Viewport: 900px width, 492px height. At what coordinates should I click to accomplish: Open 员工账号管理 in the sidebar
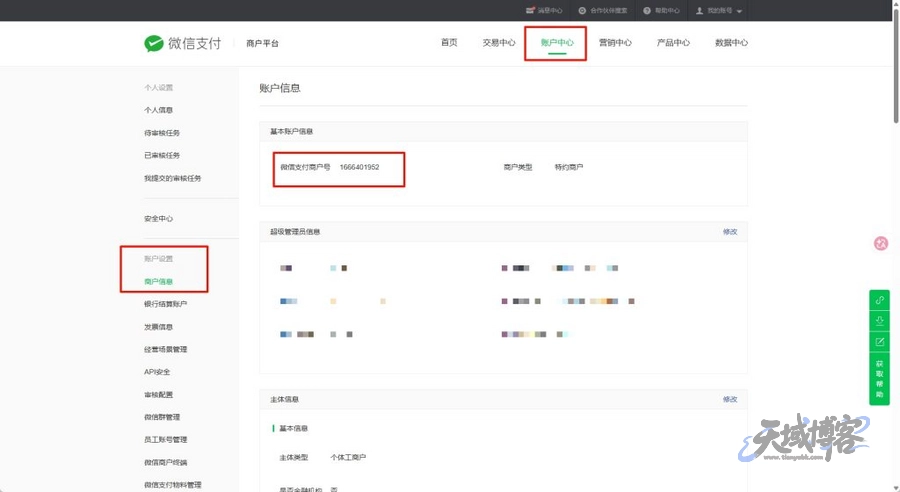click(165, 439)
